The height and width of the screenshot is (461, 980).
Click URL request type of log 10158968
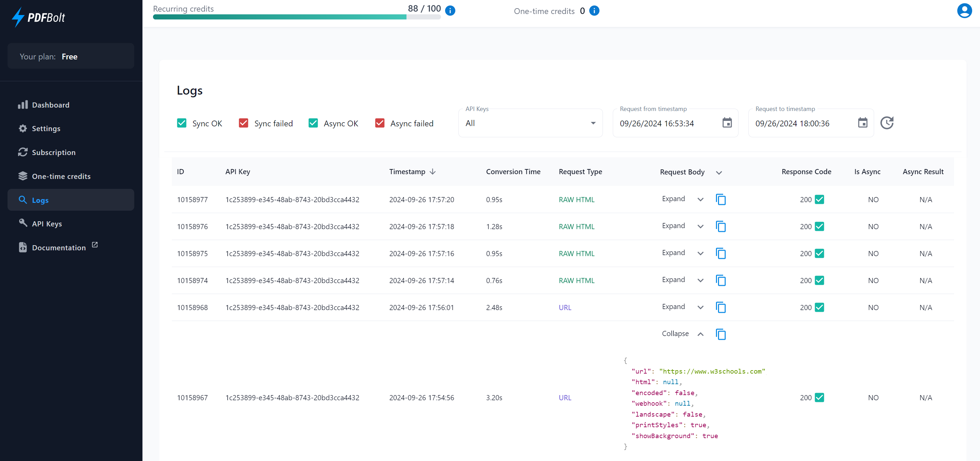point(565,307)
